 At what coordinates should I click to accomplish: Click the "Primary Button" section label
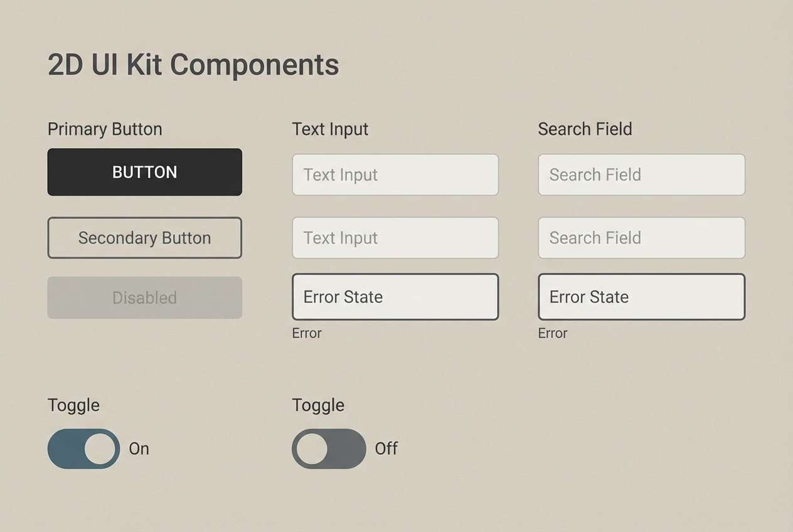click(105, 129)
